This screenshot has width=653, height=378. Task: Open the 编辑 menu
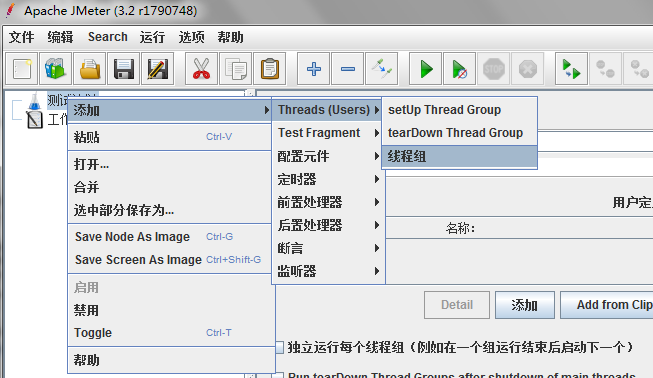(x=60, y=37)
